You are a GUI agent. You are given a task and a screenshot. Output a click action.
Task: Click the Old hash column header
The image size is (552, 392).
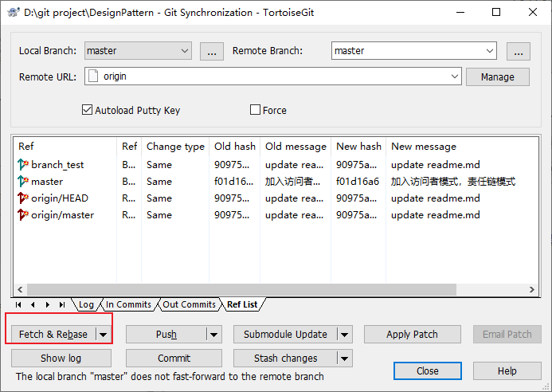click(235, 146)
